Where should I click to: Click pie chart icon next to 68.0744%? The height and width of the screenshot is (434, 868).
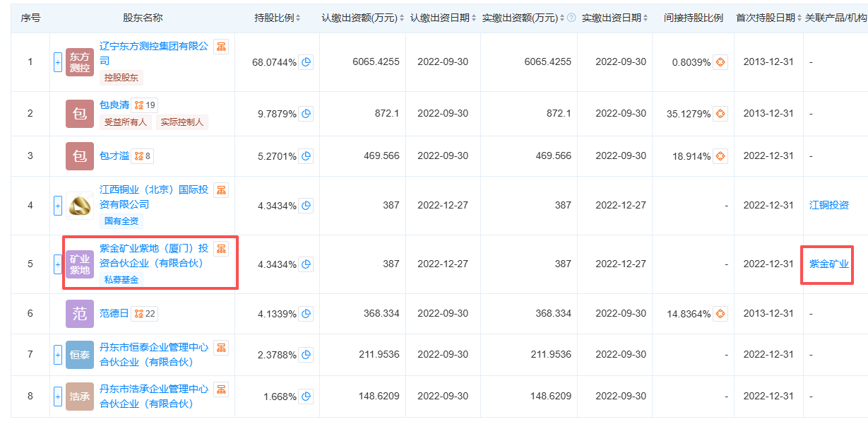306,62
